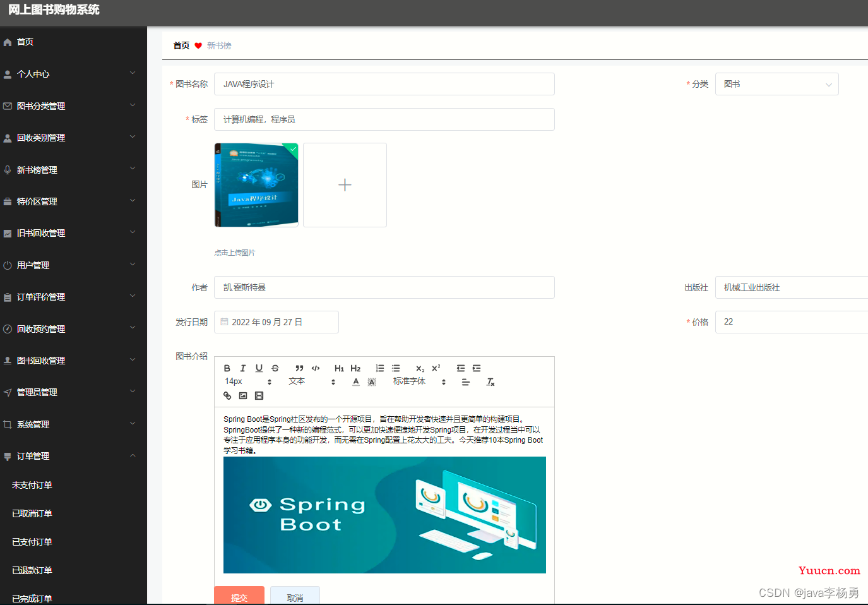Click the 新书榜 breadcrumb link
The image size is (868, 605).
219,45
